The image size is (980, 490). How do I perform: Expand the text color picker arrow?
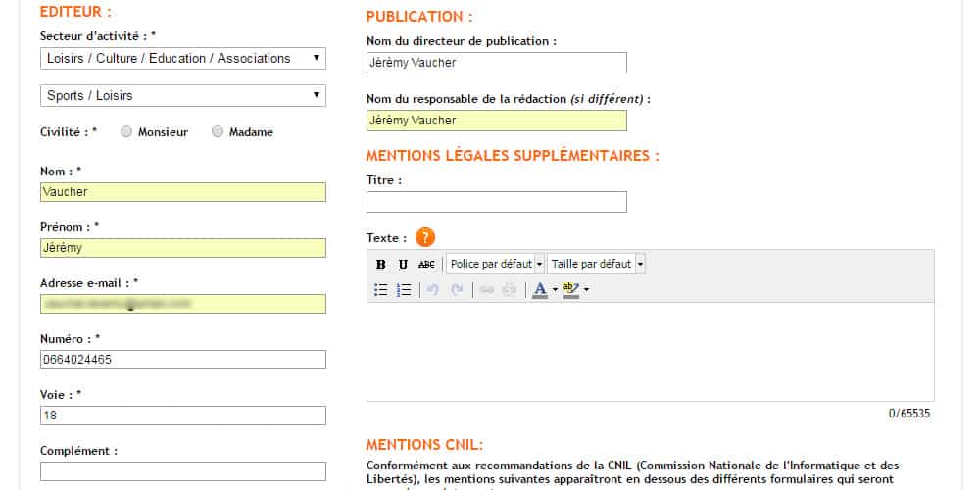tap(555, 289)
